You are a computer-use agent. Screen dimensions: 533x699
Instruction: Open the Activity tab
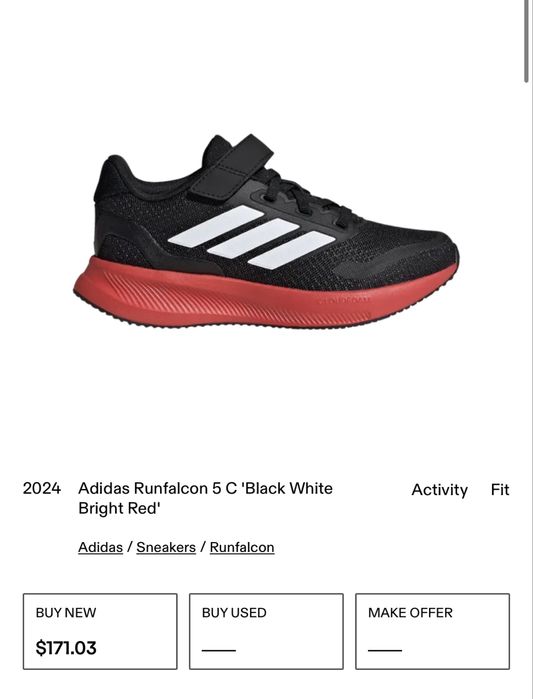click(x=439, y=489)
